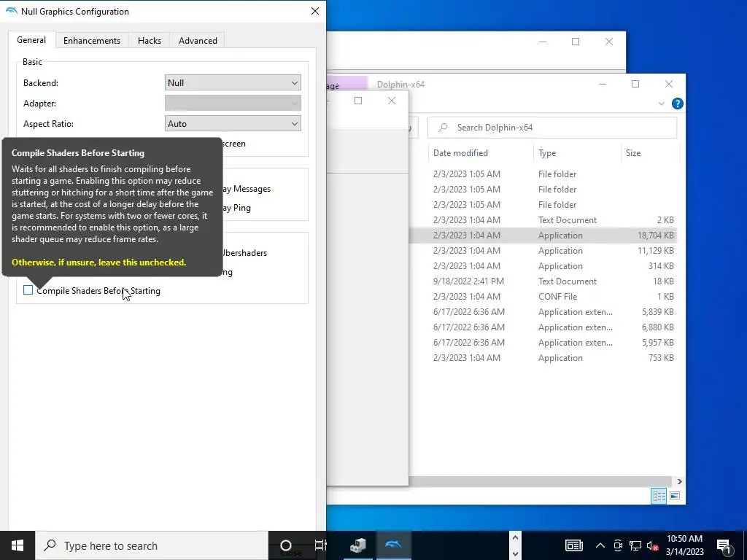Select the 5,957 KB Application extension row
This screenshot has width=747, height=560.
coord(542,343)
